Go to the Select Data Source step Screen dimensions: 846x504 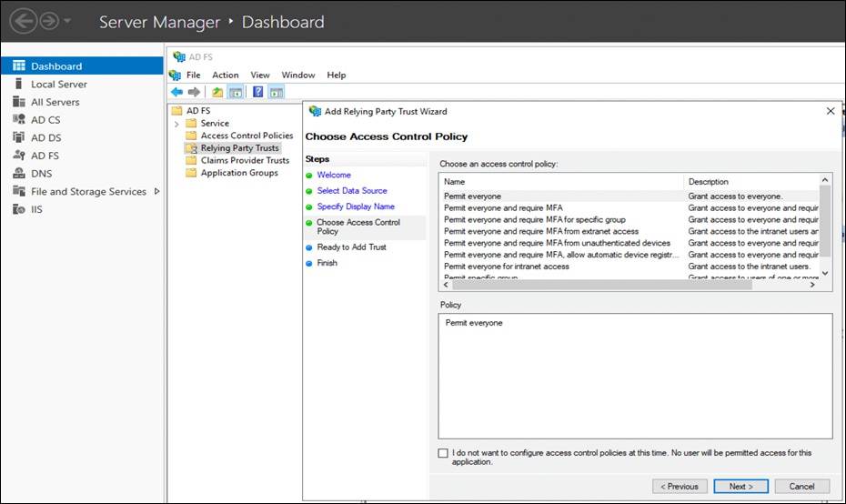(352, 191)
